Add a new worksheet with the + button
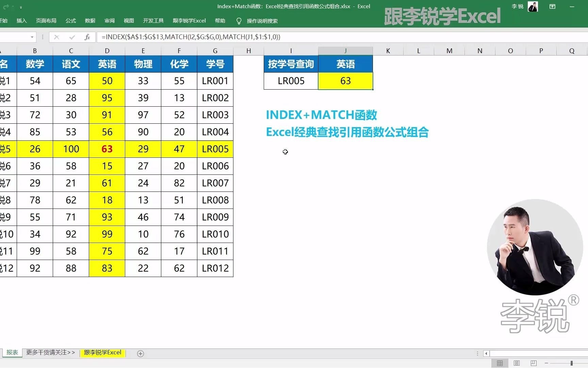 coord(140,354)
